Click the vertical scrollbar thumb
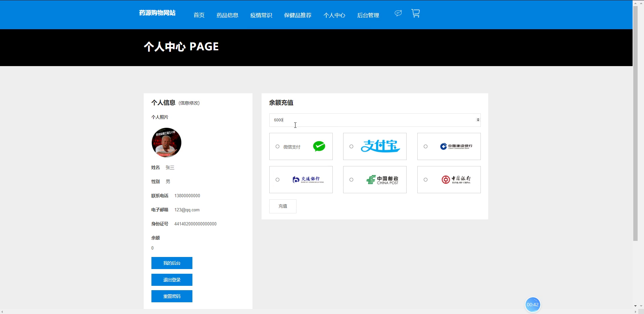 [635, 123]
